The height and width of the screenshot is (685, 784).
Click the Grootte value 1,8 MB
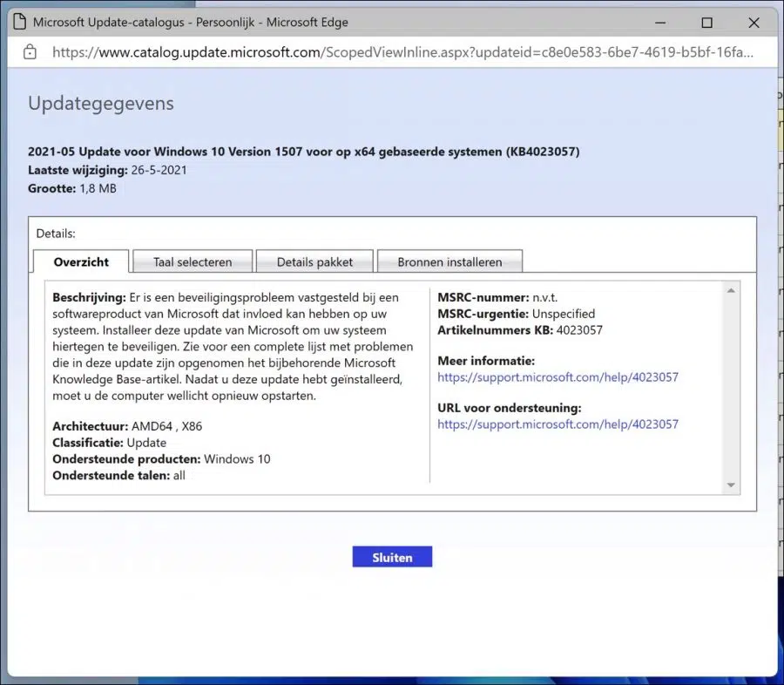[98, 188]
